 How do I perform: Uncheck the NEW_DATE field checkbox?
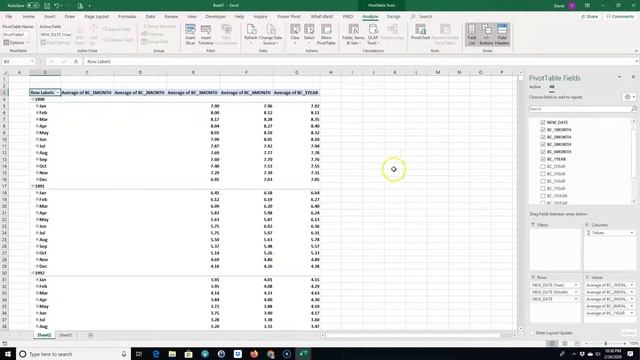(542, 122)
